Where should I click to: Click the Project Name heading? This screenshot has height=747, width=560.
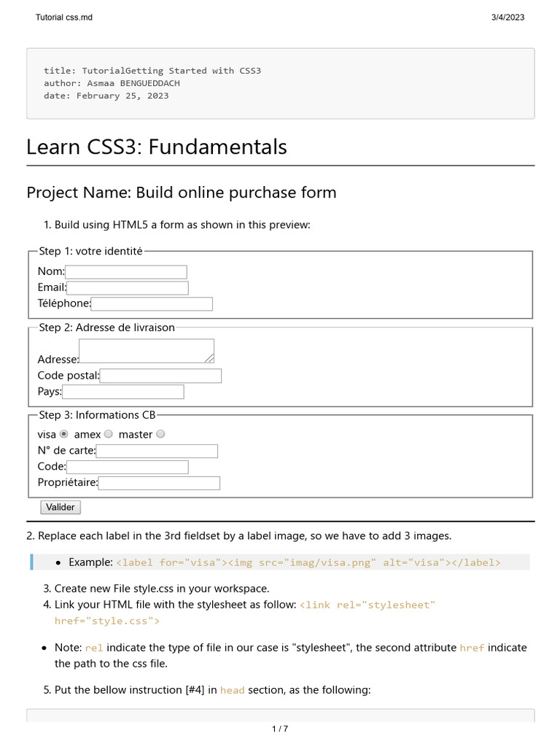click(x=182, y=193)
